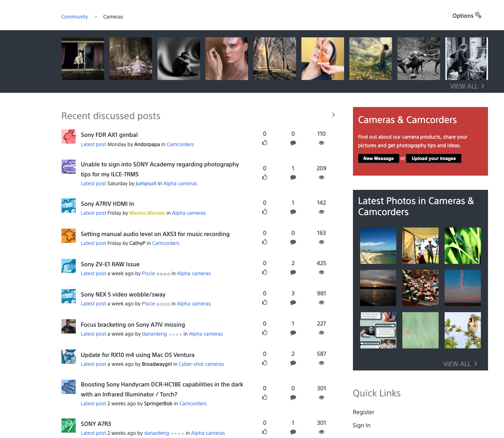Image resolution: width=504 pixels, height=438 pixels.
Task: Click Register in Quick Links
Action: [x=364, y=412]
